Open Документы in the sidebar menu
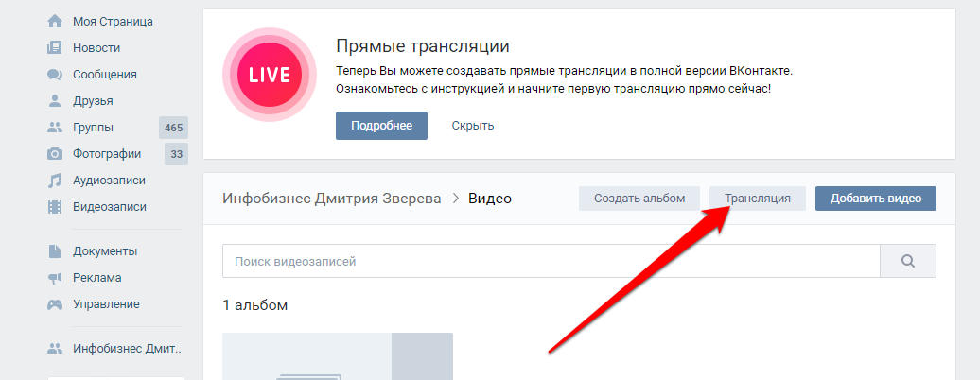 104,251
